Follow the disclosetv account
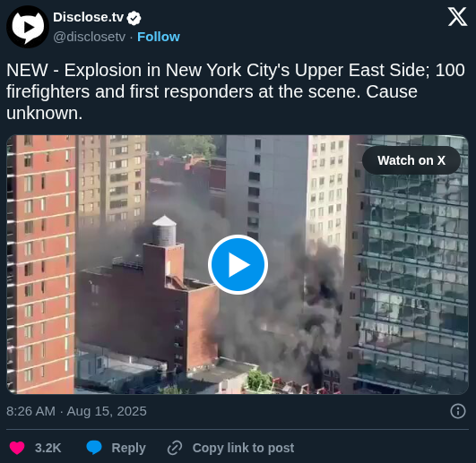The width and height of the screenshot is (476, 463). pos(159,37)
